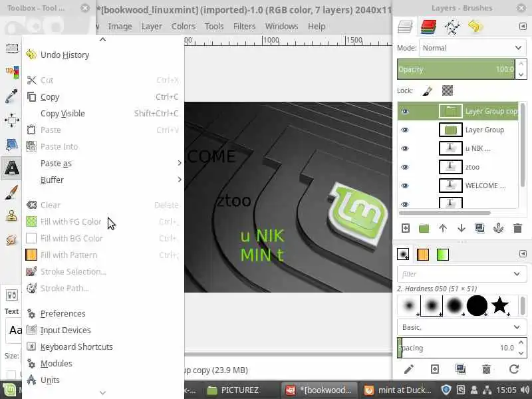
Task: Switch to the Layers tab
Action: click(x=405, y=27)
